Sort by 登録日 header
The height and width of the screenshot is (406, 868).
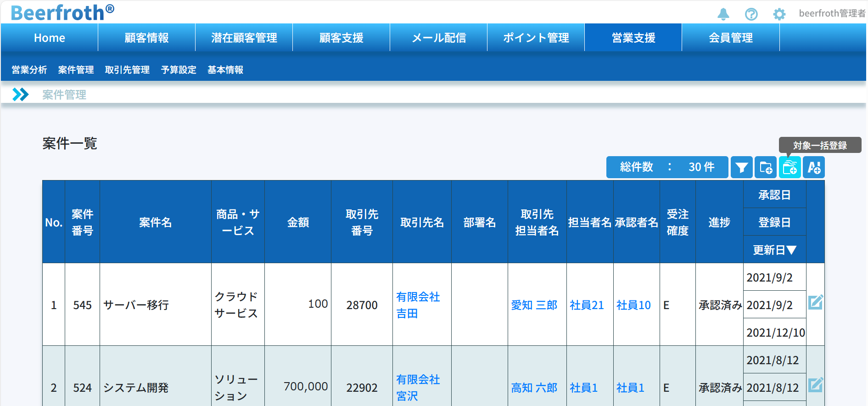click(x=774, y=222)
